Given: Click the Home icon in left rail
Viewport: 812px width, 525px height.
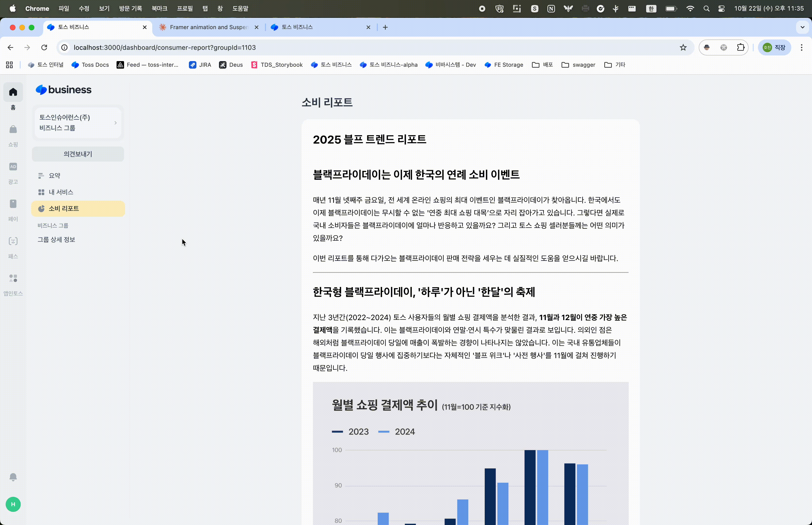Looking at the screenshot, I should (x=13, y=92).
